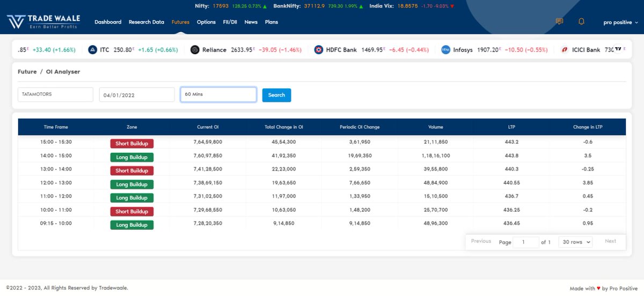The width and height of the screenshot is (644, 296).
Task: Click the Change in LTP header
Action: point(588,127)
